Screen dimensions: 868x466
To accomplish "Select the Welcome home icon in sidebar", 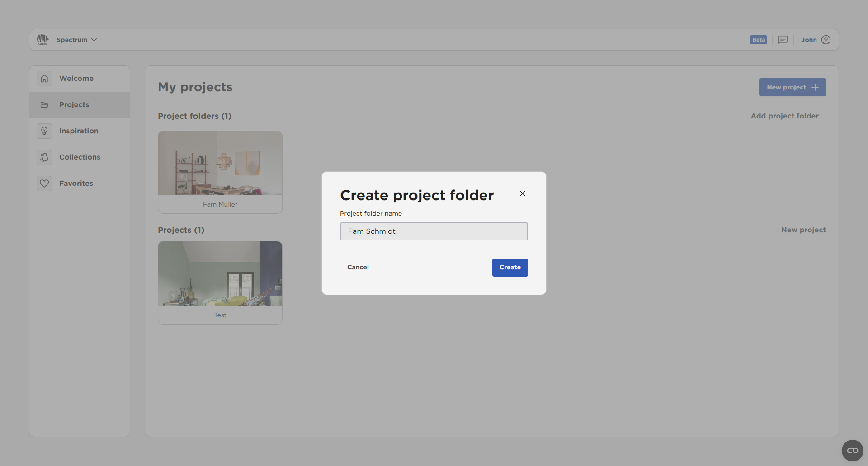I will (x=44, y=78).
